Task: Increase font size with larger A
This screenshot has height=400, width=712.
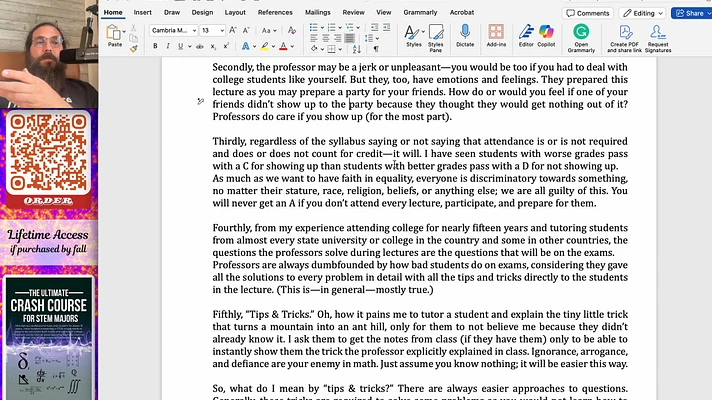Action: click(232, 30)
